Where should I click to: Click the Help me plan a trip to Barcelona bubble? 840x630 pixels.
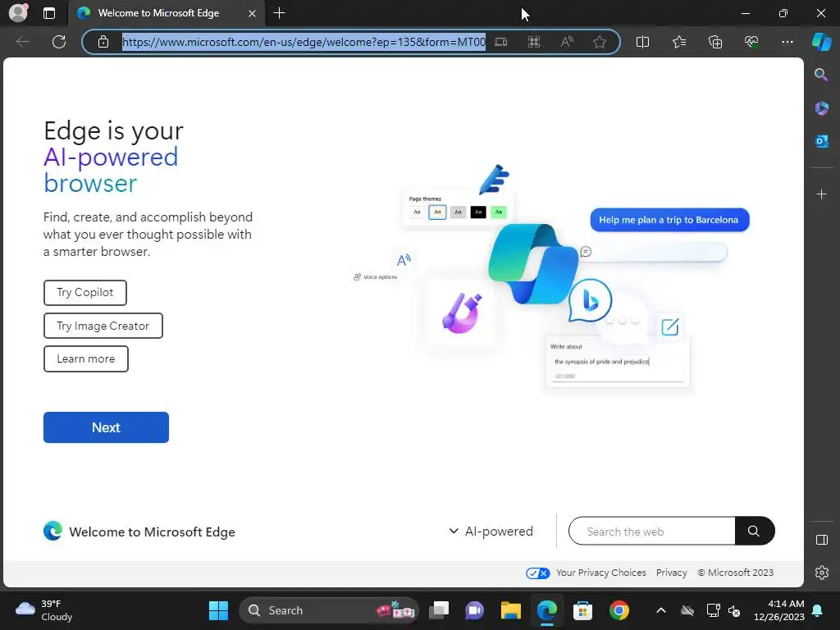(x=669, y=220)
